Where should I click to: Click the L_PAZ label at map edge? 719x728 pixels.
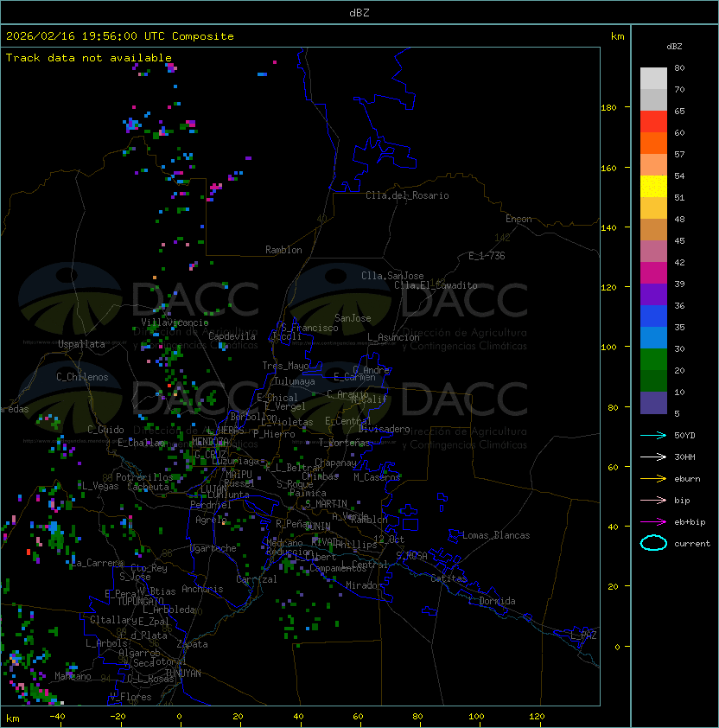pyautogui.click(x=583, y=635)
